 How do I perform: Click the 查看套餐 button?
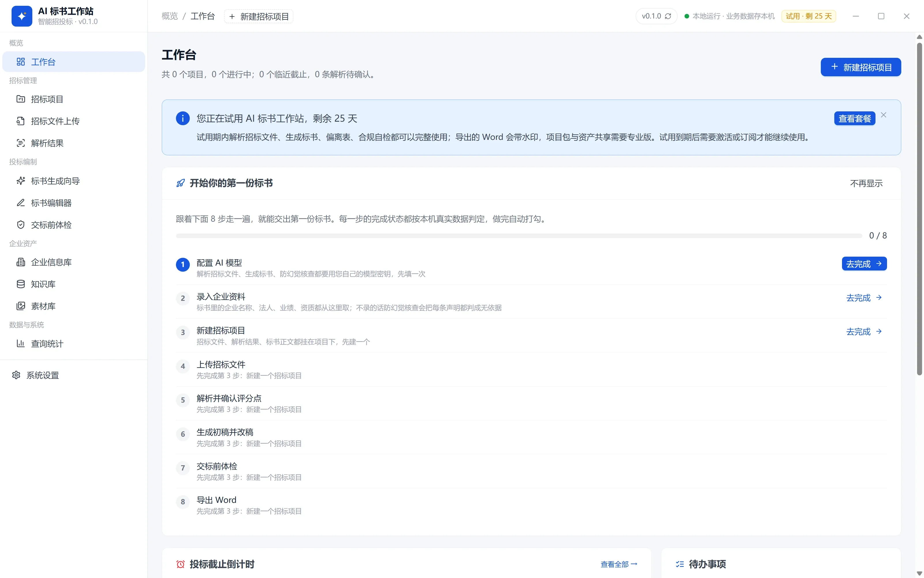click(x=854, y=118)
